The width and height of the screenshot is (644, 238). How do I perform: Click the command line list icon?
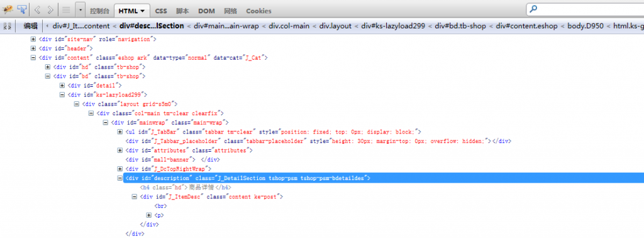tap(66, 9)
